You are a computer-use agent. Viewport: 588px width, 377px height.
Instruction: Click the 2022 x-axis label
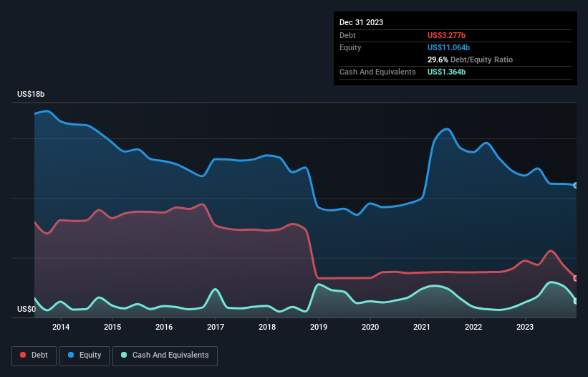[x=473, y=327]
